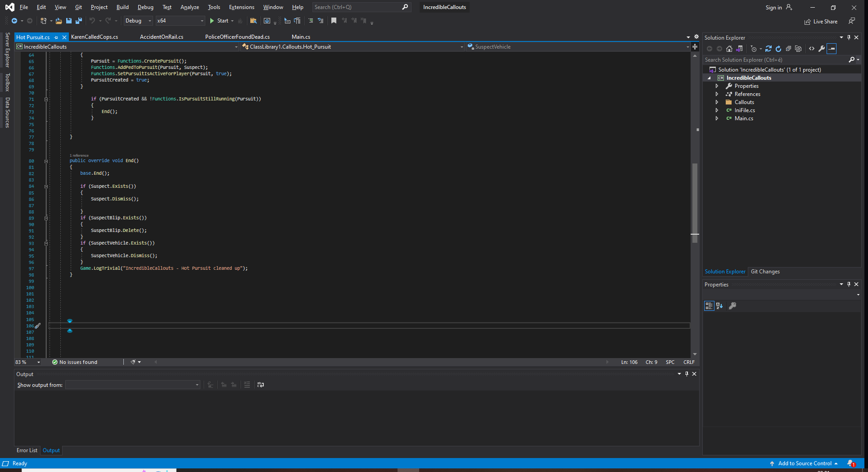The height and width of the screenshot is (472, 868).
Task: Click Collapse All in Solution Explorer toolbar
Action: coord(788,49)
